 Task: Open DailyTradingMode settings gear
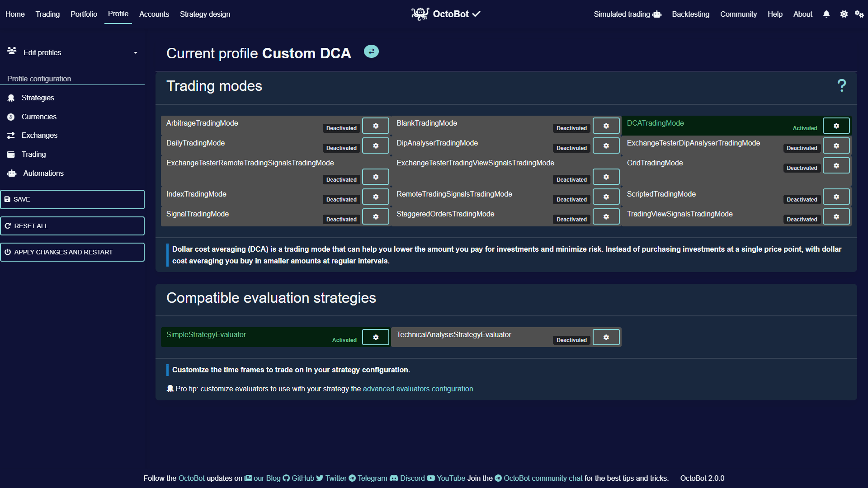point(376,145)
